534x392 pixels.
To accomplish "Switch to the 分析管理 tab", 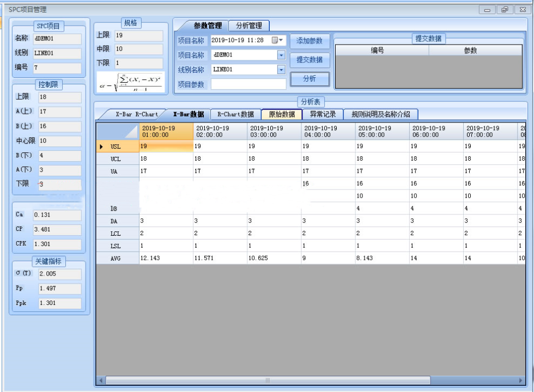I will point(248,26).
